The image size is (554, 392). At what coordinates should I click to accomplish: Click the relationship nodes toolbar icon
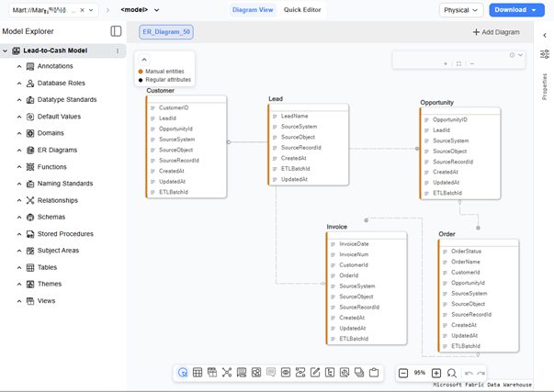tap(227, 373)
